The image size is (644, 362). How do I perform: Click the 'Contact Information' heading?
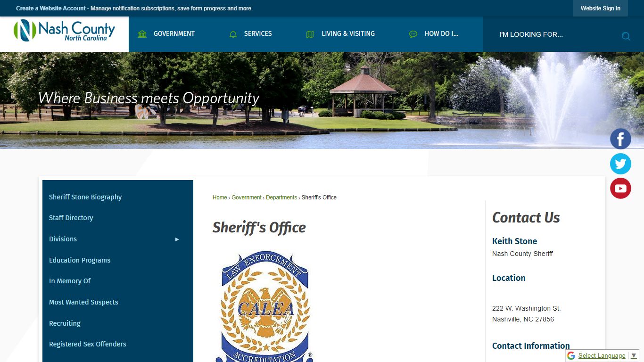[x=531, y=346]
